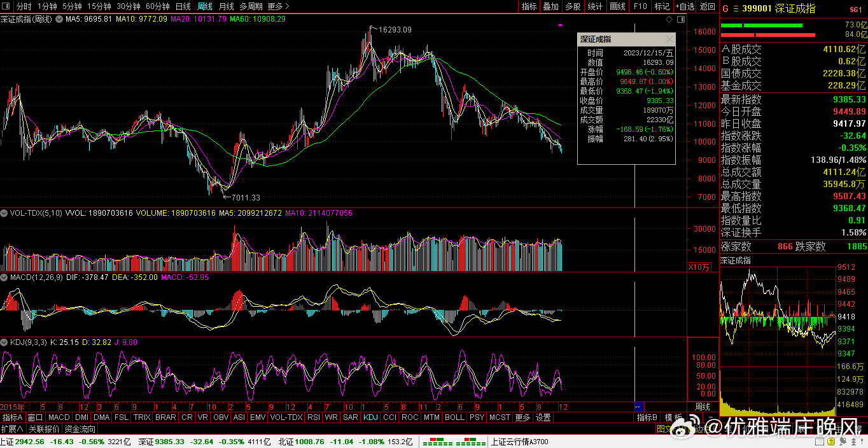Click the 上证云行情A3700 status text

(x=520, y=442)
